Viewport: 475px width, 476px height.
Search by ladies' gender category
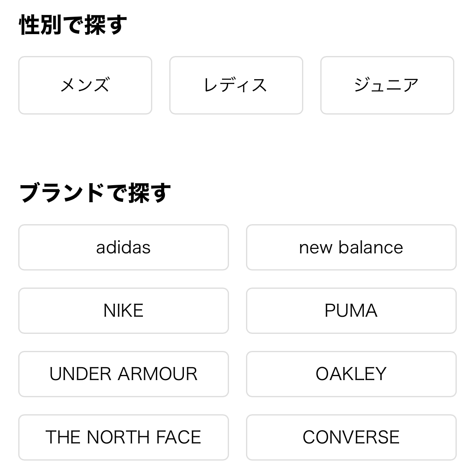[236, 85]
